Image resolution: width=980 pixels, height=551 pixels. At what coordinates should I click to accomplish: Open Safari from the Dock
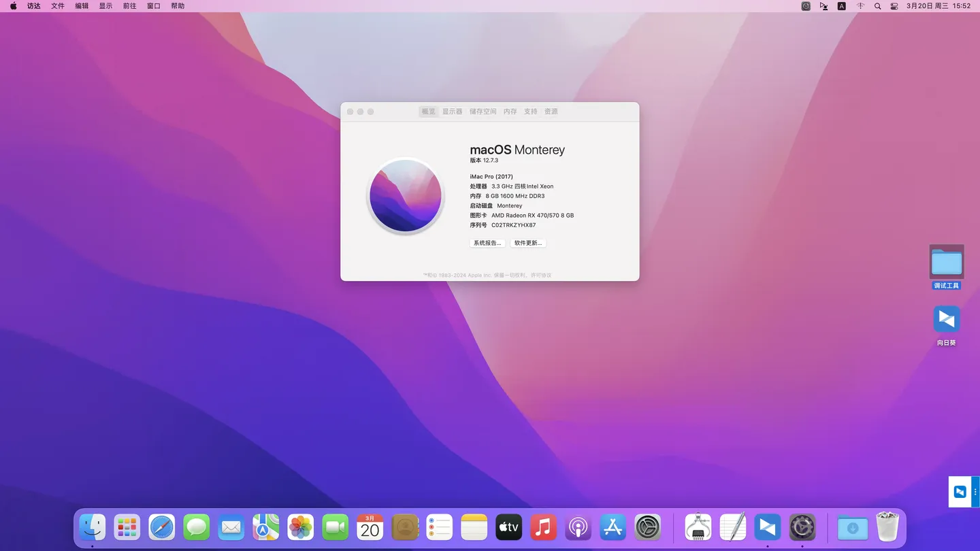(161, 527)
